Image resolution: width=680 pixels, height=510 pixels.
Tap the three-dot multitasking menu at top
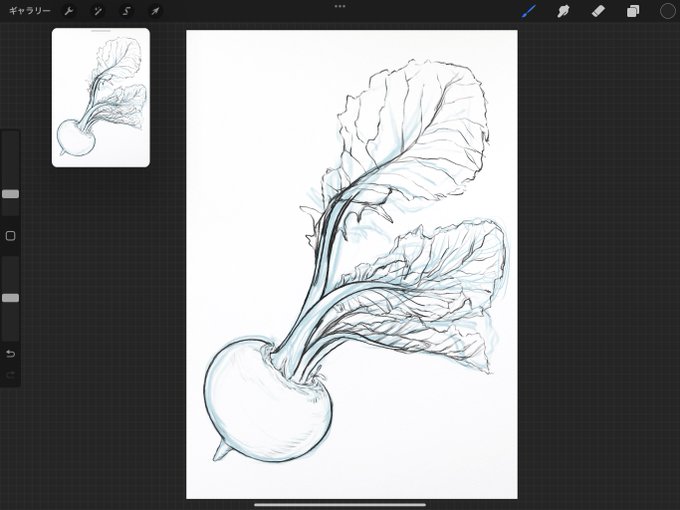340,7
